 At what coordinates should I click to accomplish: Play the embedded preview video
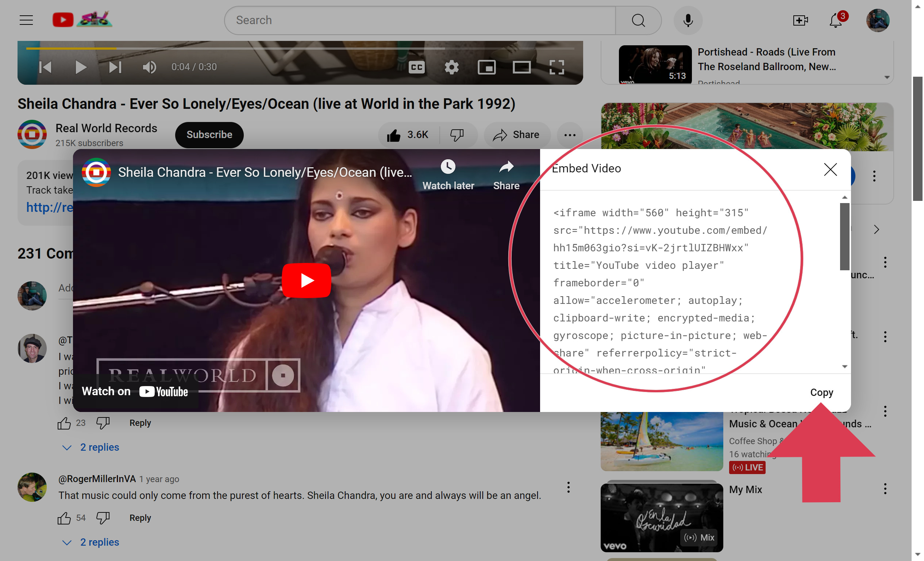tap(307, 280)
